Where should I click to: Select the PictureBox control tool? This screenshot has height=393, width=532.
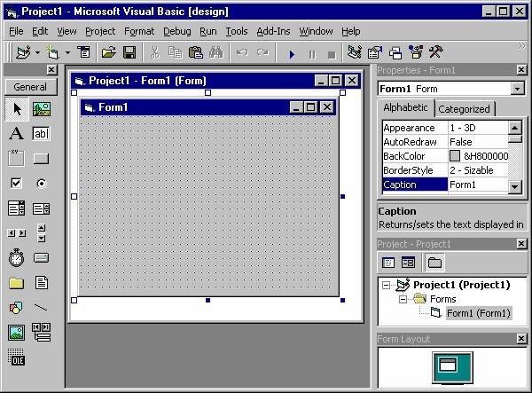click(42, 109)
